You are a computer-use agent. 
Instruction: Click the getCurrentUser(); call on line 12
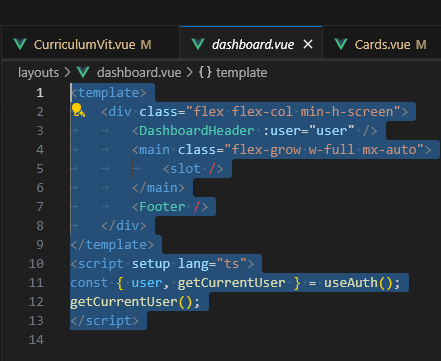tap(135, 302)
